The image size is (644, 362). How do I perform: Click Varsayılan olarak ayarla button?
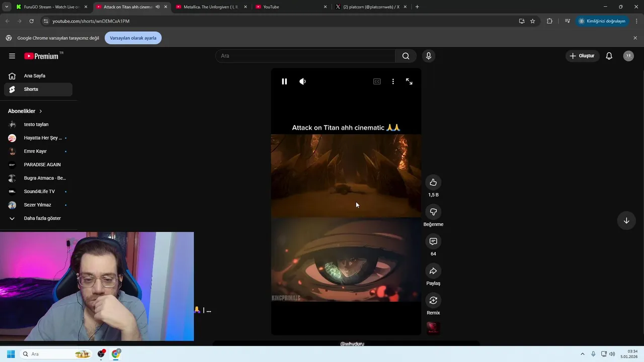coord(133,38)
